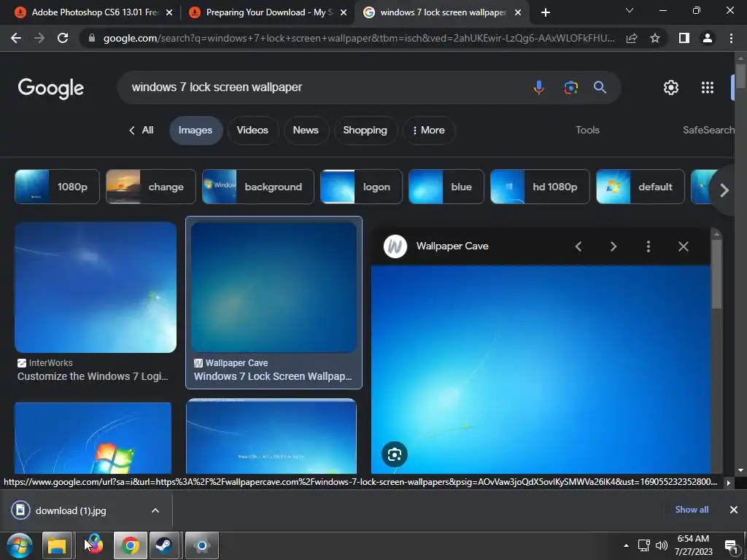Switch to Chrome in the taskbar

coord(131,545)
